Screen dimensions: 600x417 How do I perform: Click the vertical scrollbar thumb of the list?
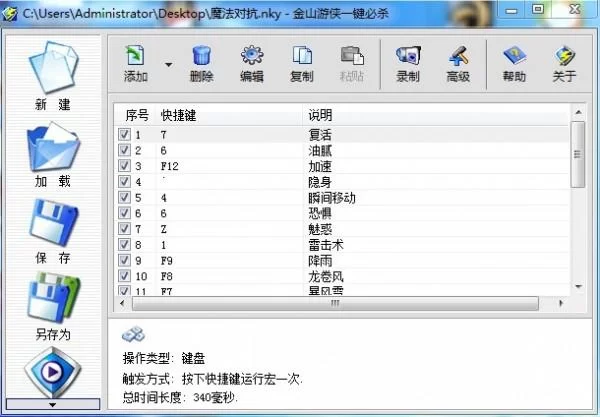(578, 154)
